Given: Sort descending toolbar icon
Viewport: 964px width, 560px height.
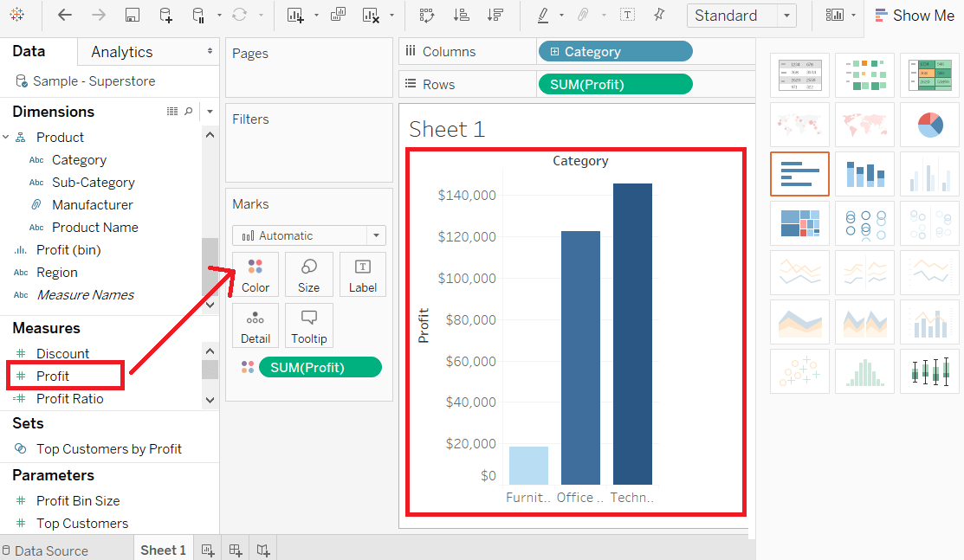Looking at the screenshot, I should [495, 16].
